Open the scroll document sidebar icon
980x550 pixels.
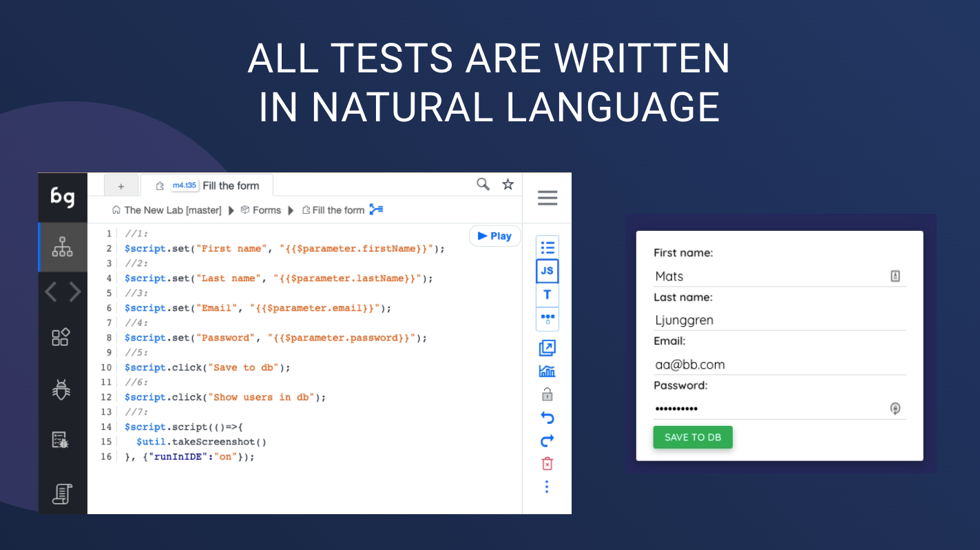point(63,493)
